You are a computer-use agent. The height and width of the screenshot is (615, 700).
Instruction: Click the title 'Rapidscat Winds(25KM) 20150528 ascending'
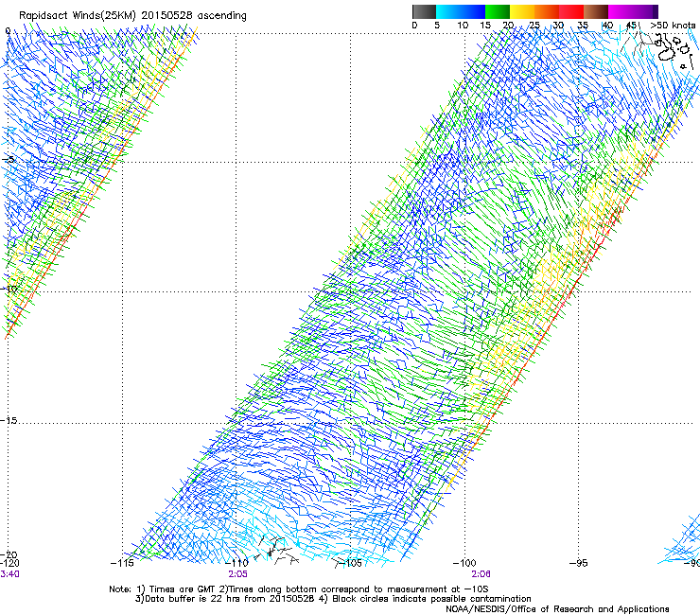tap(132, 16)
